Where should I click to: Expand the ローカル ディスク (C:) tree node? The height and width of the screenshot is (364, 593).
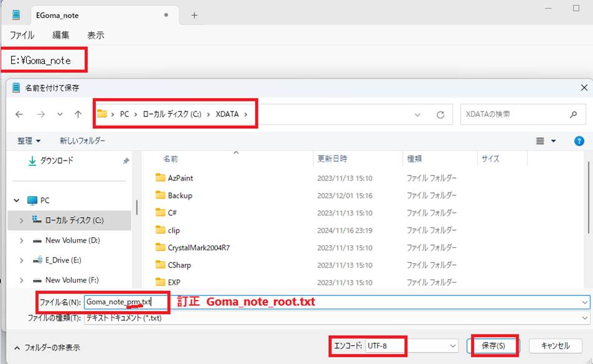click(x=22, y=221)
